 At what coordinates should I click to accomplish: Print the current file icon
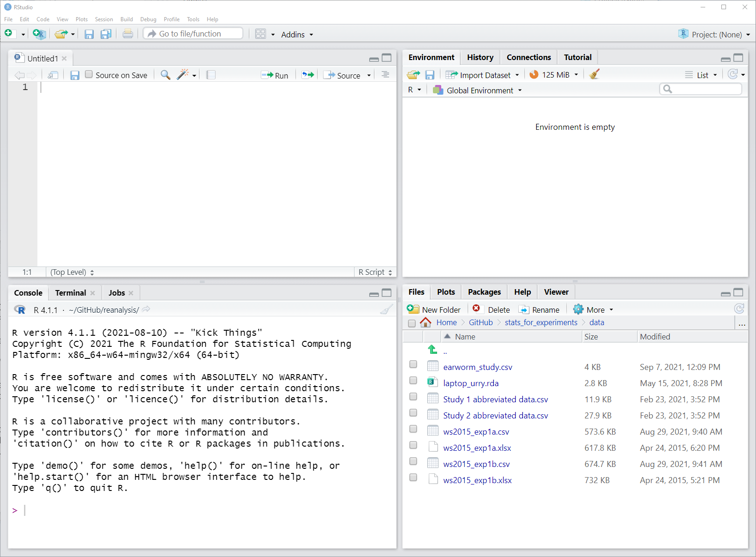128,34
